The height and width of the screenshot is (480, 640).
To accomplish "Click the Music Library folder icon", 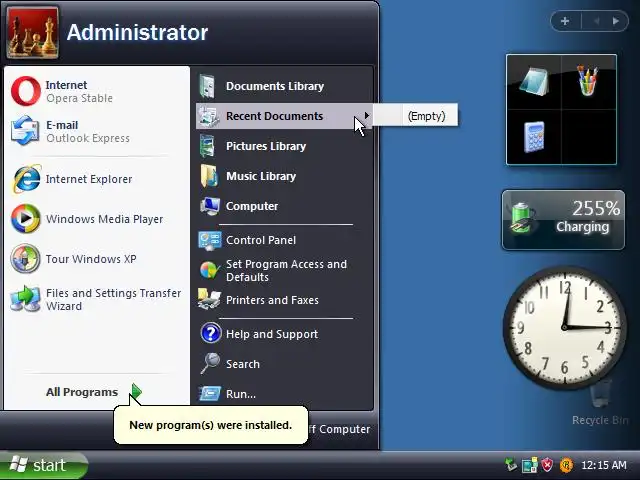I will click(209, 176).
